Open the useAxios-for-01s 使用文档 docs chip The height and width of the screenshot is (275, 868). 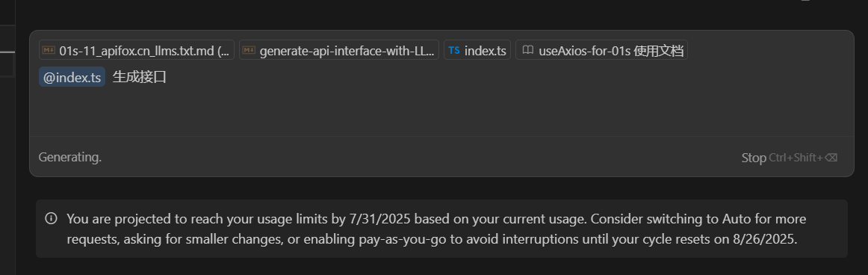[x=601, y=50]
